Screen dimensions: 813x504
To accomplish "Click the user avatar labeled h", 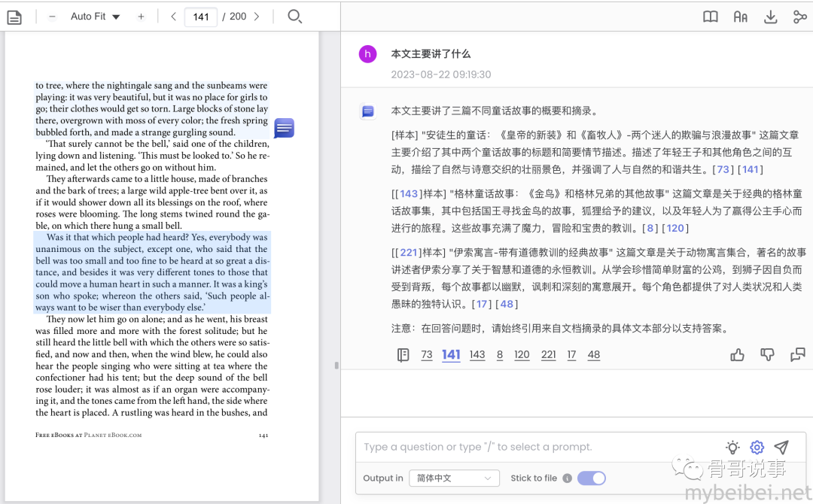I will pyautogui.click(x=367, y=54).
